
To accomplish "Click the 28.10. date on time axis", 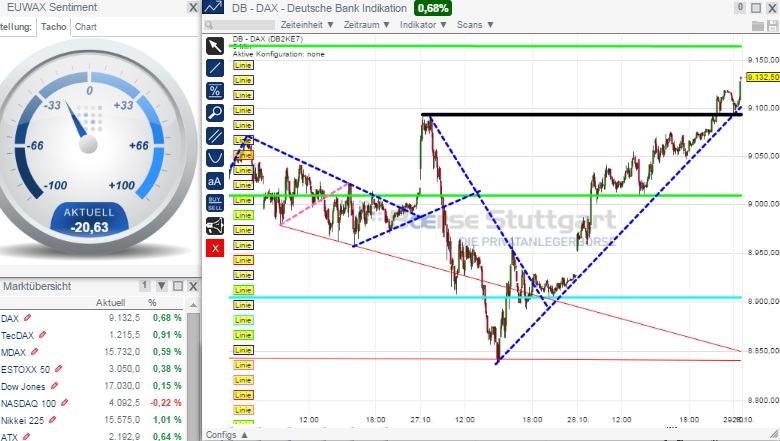I will tap(578, 420).
